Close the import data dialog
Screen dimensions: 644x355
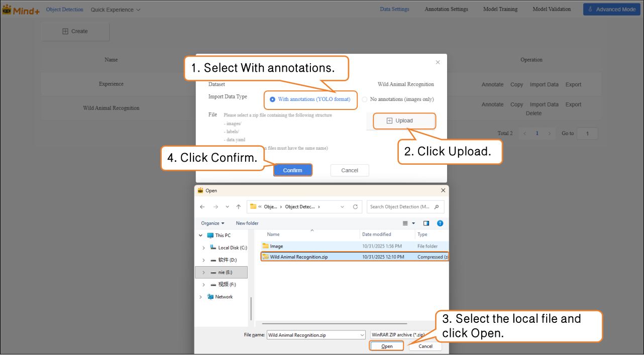(438, 62)
